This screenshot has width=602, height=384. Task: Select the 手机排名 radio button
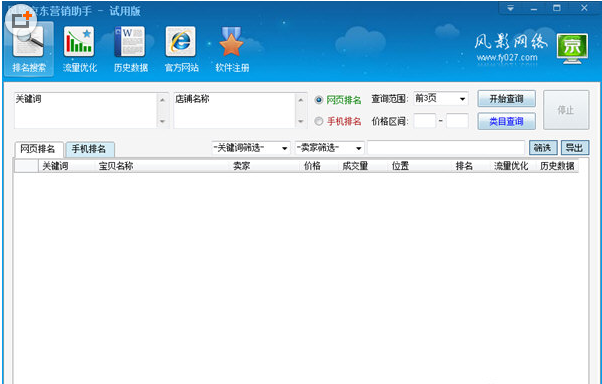319,121
